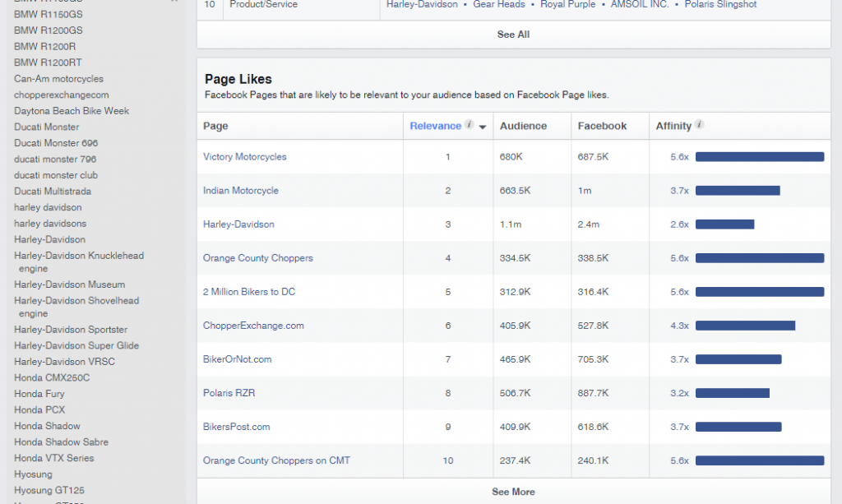Click the ChopperExchange.com 4.3x affinity bar

click(x=745, y=326)
